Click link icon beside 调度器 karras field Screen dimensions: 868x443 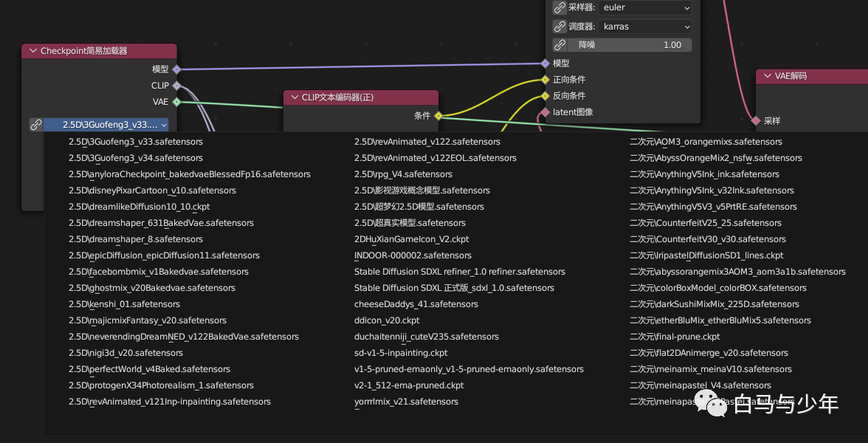pos(559,26)
